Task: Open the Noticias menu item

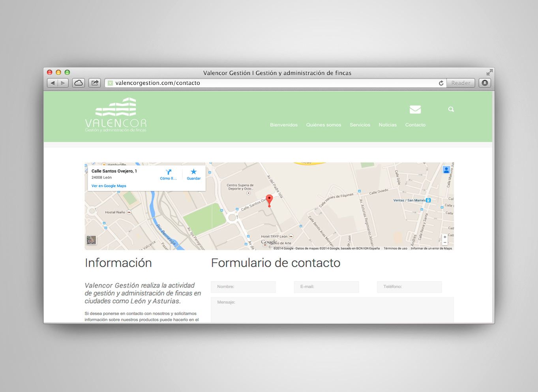Action: point(388,125)
